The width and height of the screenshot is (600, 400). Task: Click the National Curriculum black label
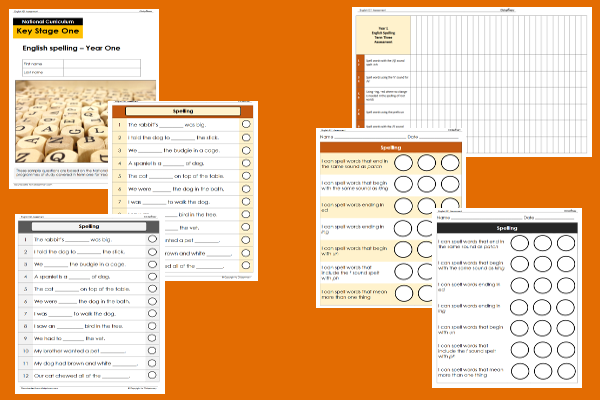pyautogui.click(x=48, y=21)
